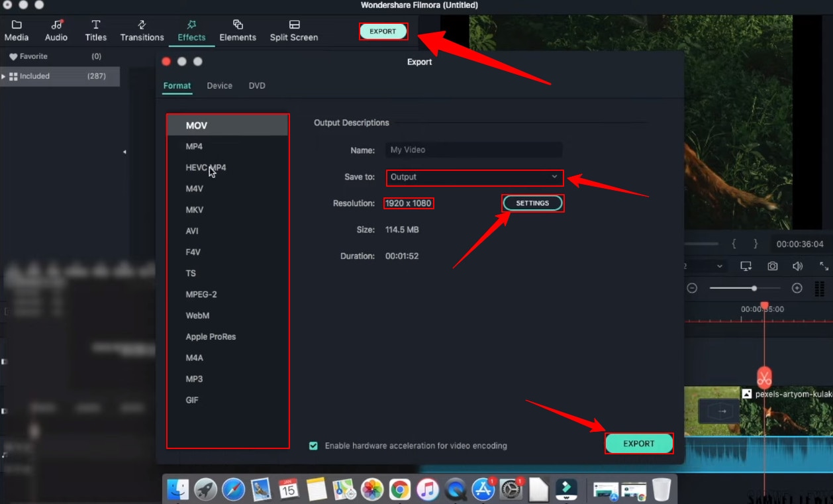Click the 1920 x 1080 resolution value
The width and height of the screenshot is (833, 504).
[409, 203]
